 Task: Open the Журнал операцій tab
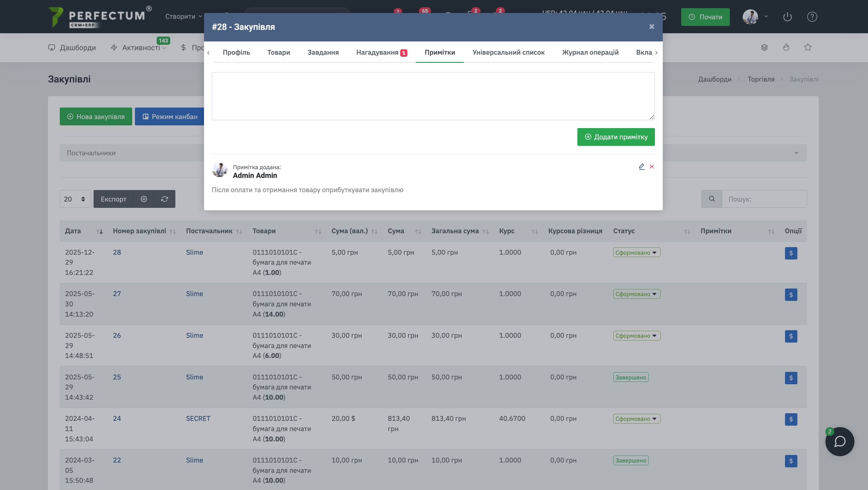click(590, 52)
